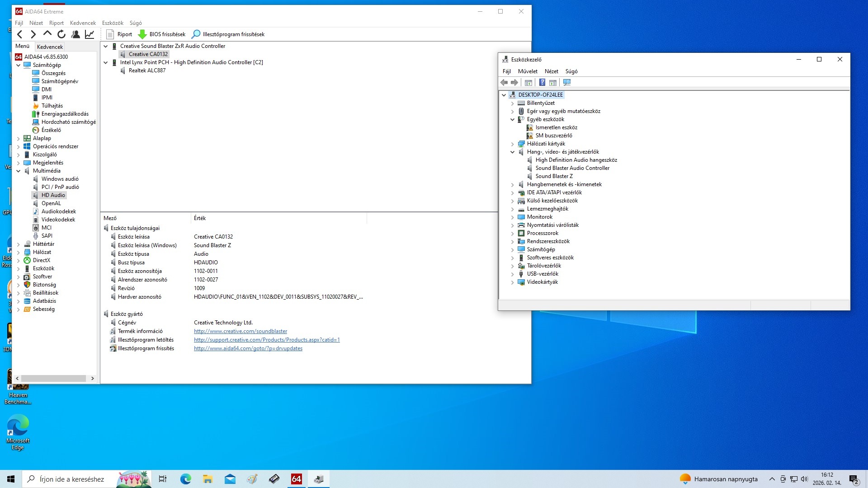Open the creative.com/soundblaster product link
Viewport: 868px width, 488px height.
pyautogui.click(x=241, y=331)
